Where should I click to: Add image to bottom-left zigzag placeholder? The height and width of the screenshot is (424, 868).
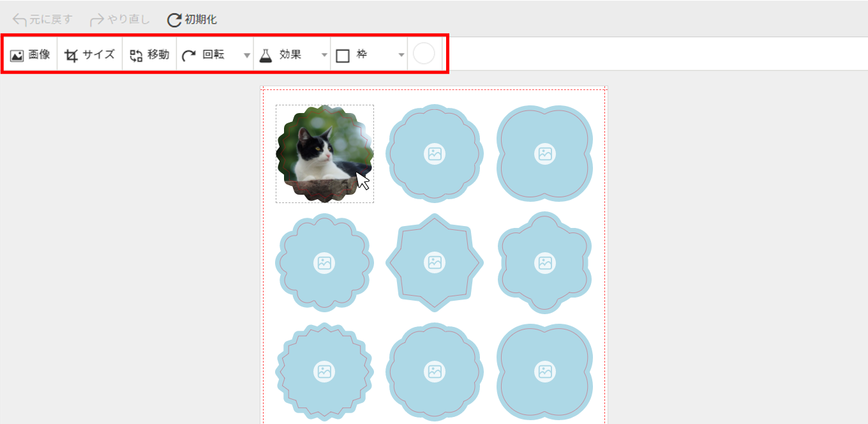324,372
